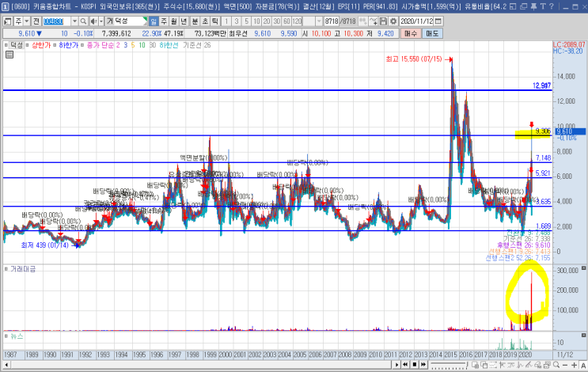
Task: Collapse the 뉴스 news panel
Action: click(x=583, y=335)
